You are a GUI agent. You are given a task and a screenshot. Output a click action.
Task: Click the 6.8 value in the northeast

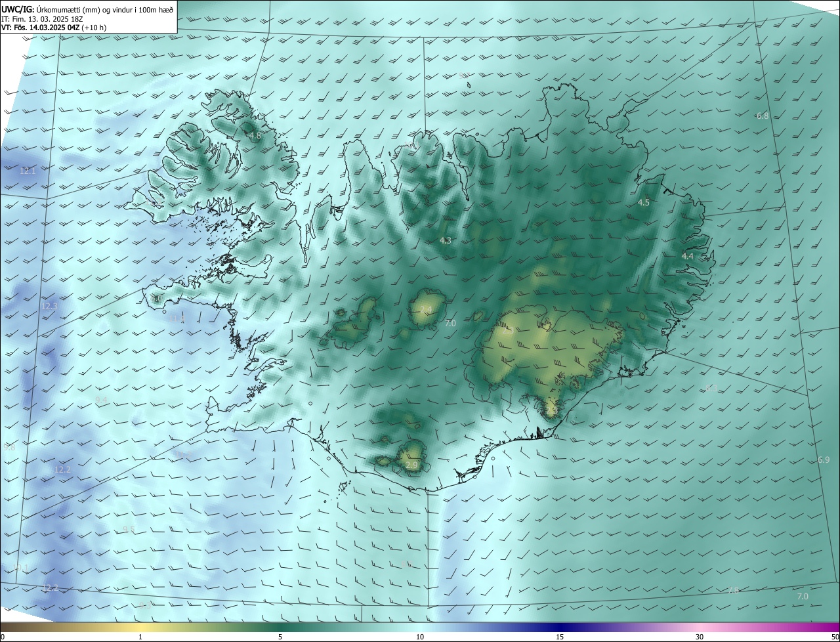762,116
